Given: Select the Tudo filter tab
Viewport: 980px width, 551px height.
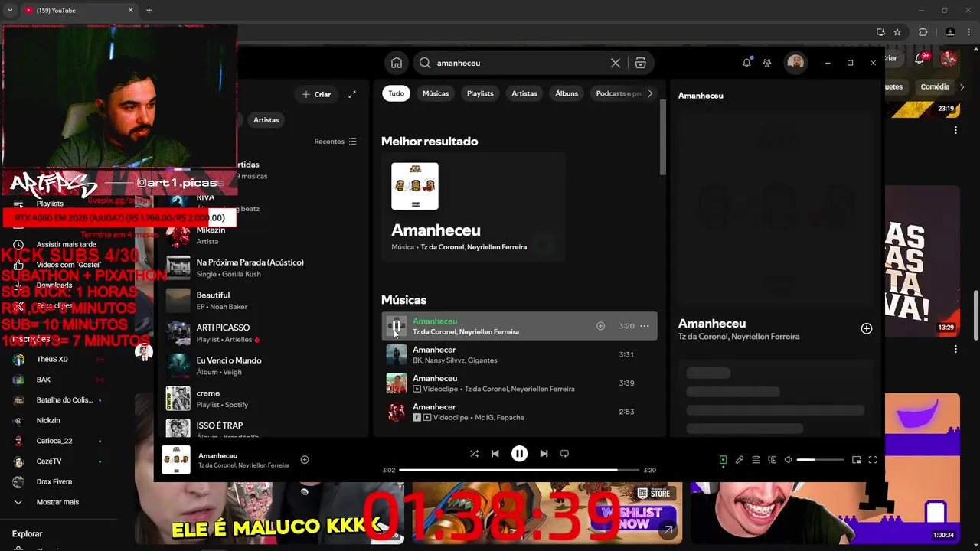Looking at the screenshot, I should pyautogui.click(x=396, y=93).
